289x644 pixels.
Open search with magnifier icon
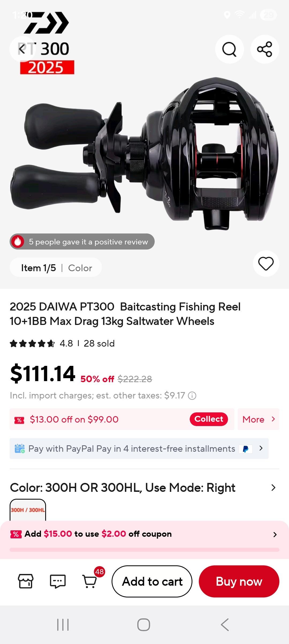tap(229, 49)
